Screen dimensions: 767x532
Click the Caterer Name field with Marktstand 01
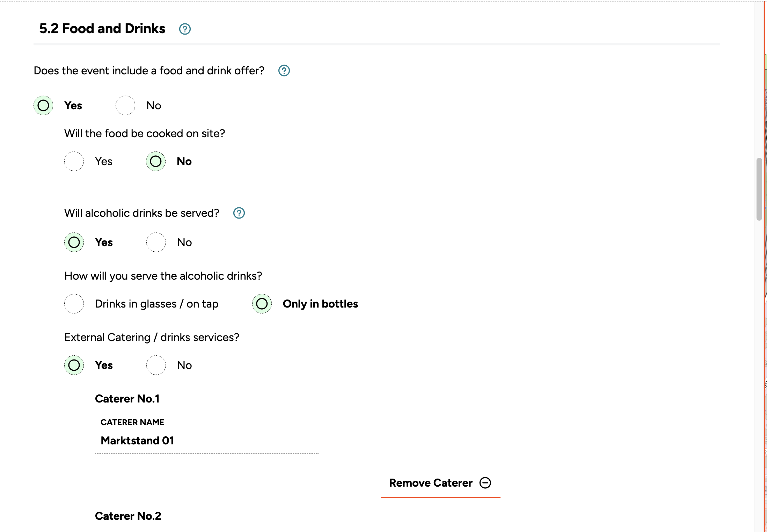click(x=206, y=441)
